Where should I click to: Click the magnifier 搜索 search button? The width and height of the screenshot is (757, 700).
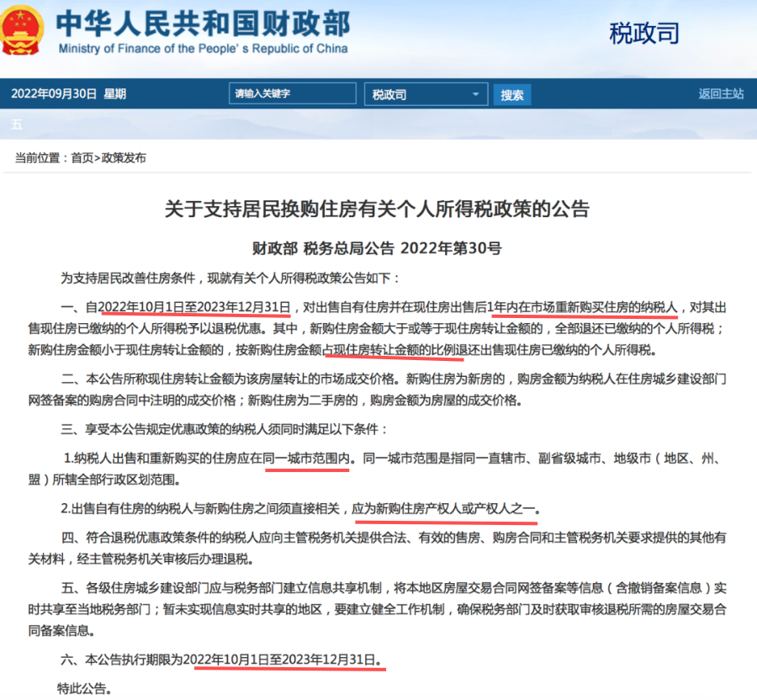tap(512, 94)
